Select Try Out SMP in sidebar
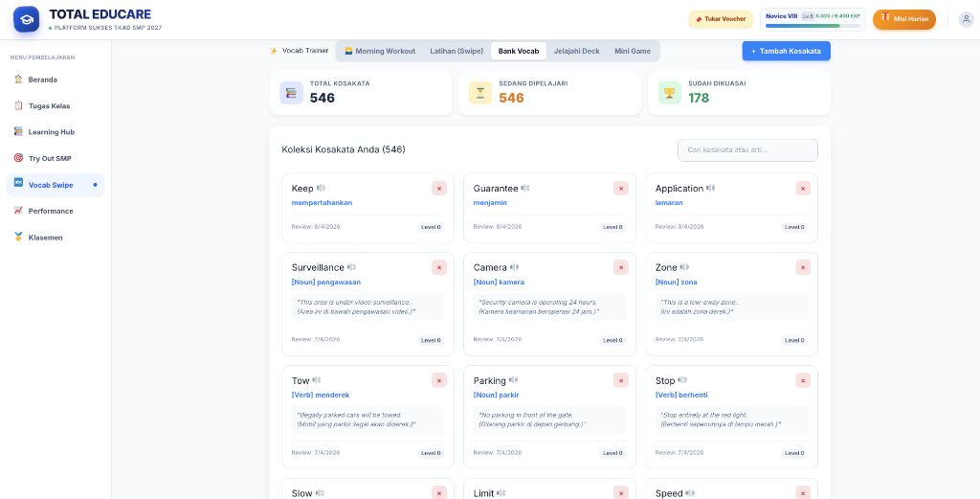 pyautogui.click(x=56, y=158)
